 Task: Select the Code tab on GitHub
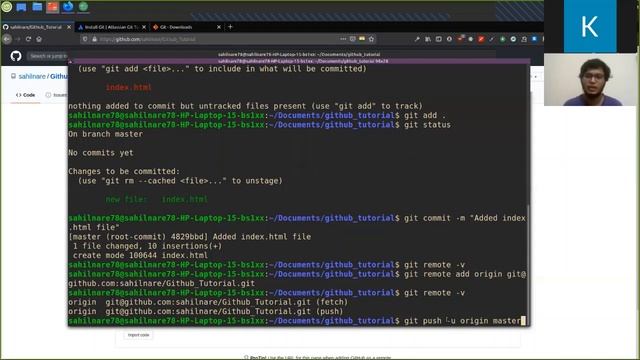coord(25,95)
